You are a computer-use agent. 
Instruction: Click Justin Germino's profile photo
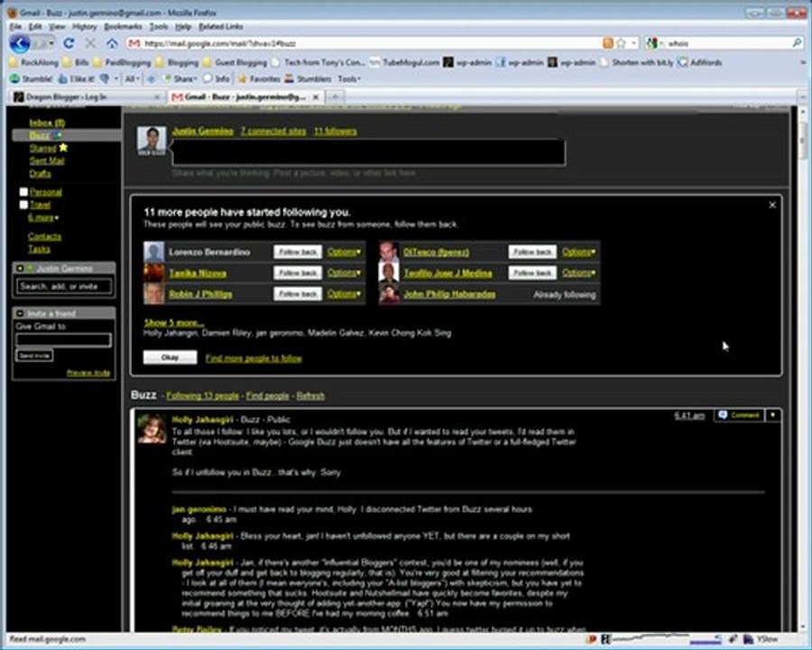click(x=152, y=140)
